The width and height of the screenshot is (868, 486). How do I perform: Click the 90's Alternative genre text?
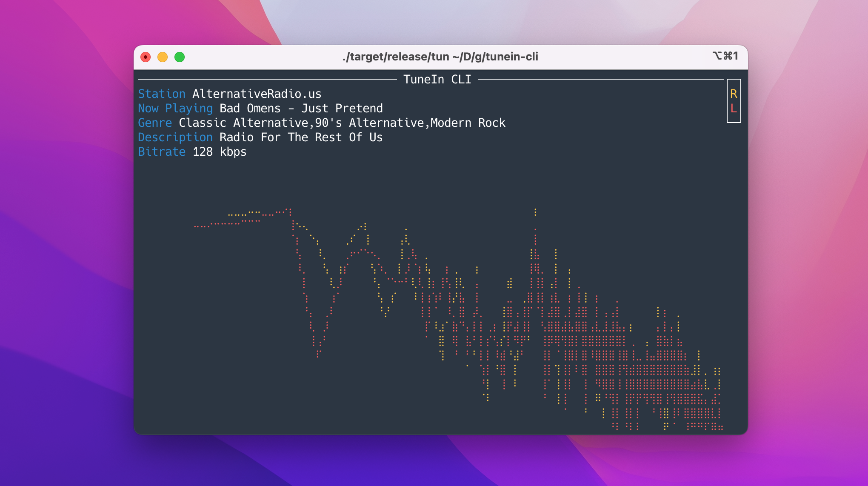coord(369,123)
